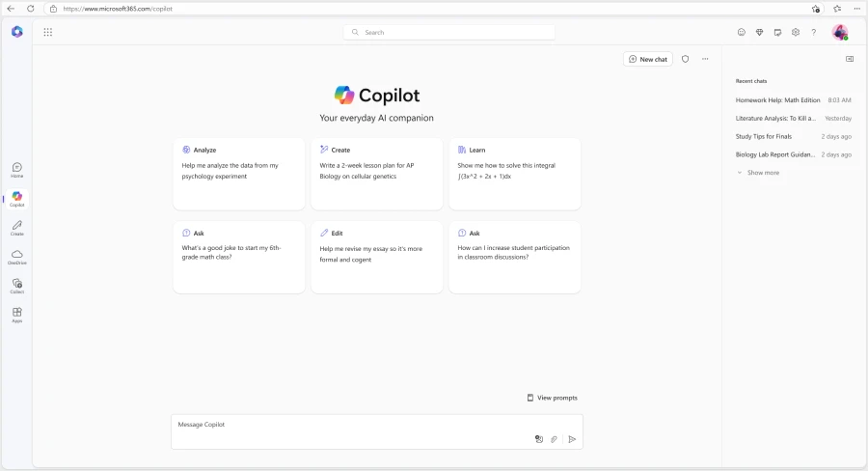Click the add content icon in message box
This screenshot has width=868, height=471.
pos(538,439)
